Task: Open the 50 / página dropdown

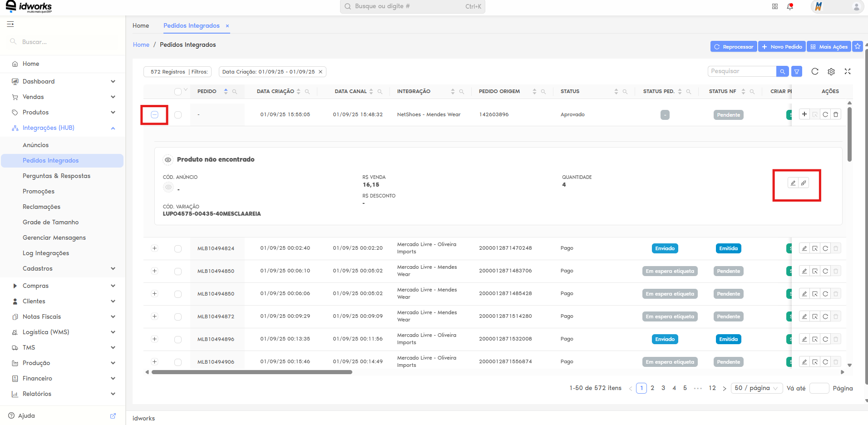Action: pyautogui.click(x=756, y=388)
